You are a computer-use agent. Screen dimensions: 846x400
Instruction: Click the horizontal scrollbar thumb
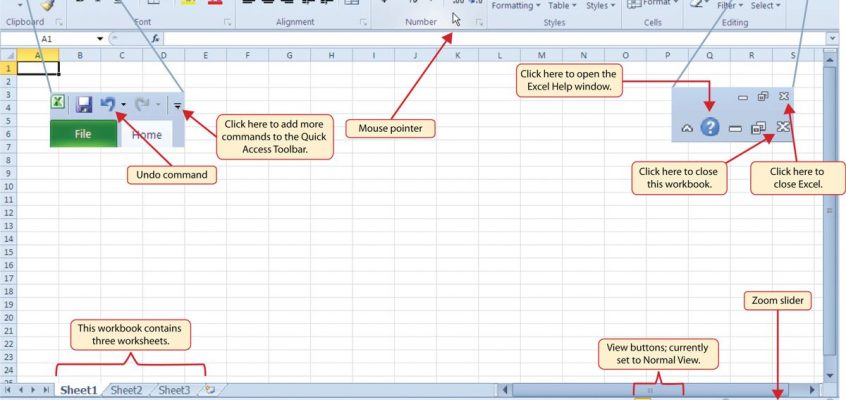click(x=650, y=389)
